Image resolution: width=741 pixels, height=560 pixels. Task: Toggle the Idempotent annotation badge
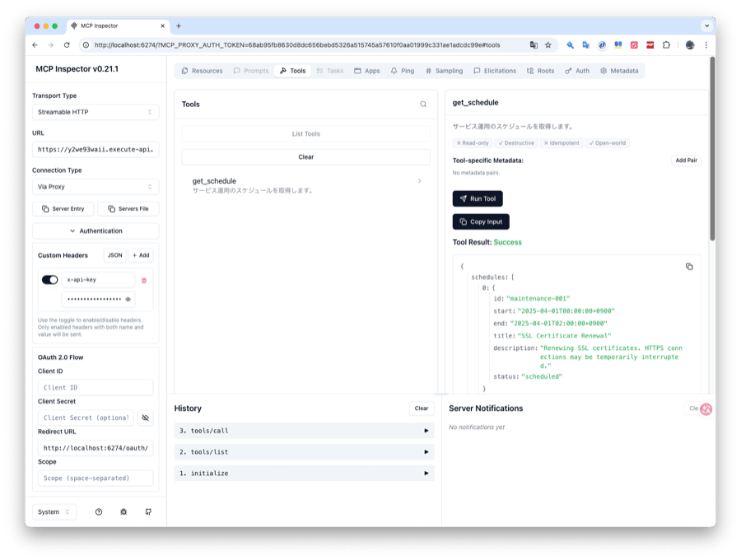[x=562, y=143]
